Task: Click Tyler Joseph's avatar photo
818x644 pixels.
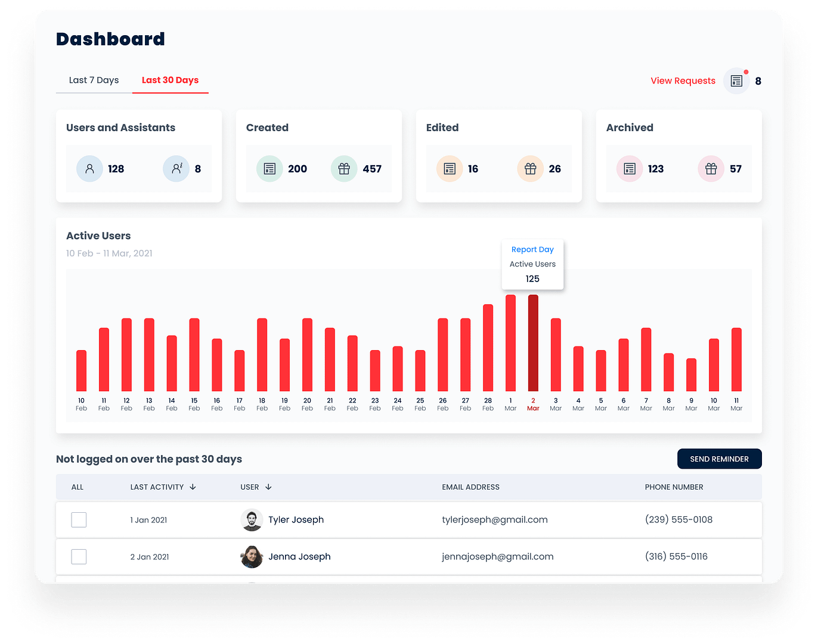Action: (252, 520)
